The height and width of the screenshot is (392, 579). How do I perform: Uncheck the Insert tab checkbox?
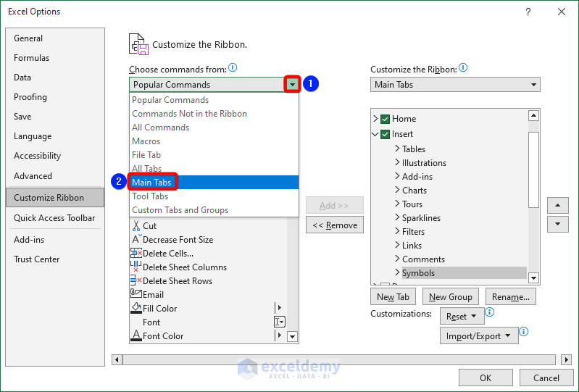(385, 134)
